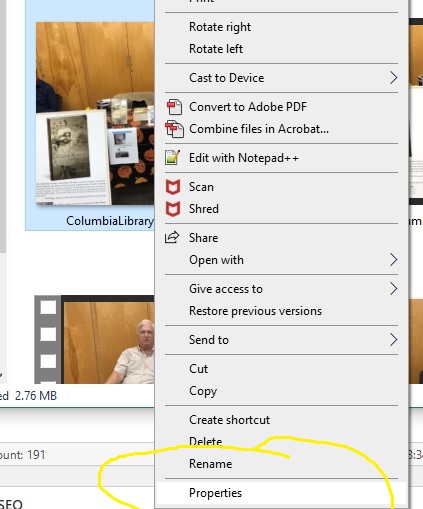Expand the Open with submenu arrow
423x509 pixels.
click(394, 260)
